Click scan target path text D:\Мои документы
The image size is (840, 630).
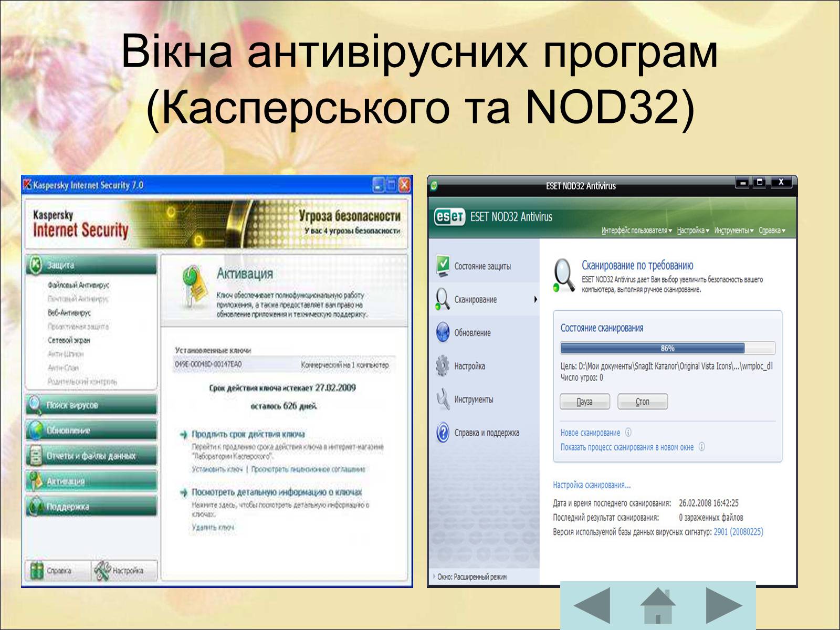tap(666, 366)
